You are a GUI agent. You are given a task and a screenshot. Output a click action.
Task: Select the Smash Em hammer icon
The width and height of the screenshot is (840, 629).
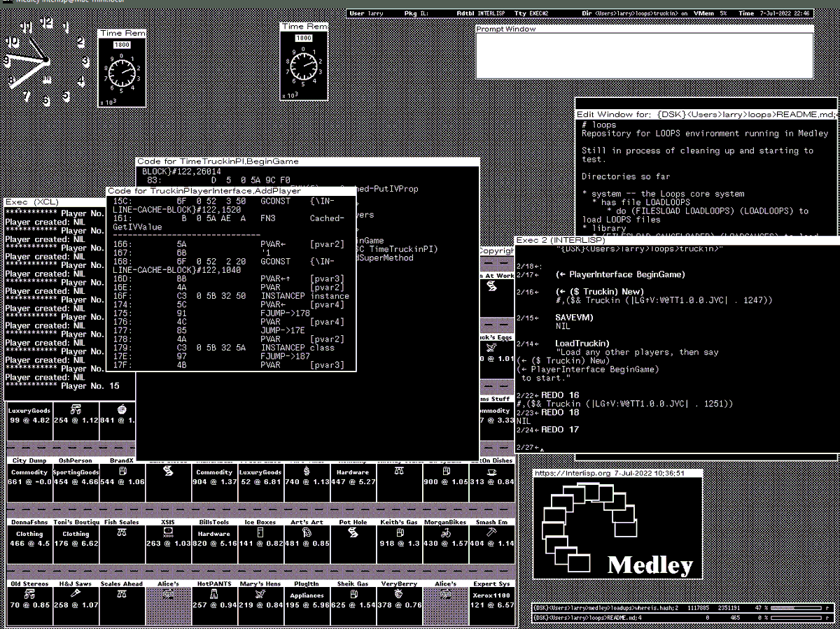[491, 532]
